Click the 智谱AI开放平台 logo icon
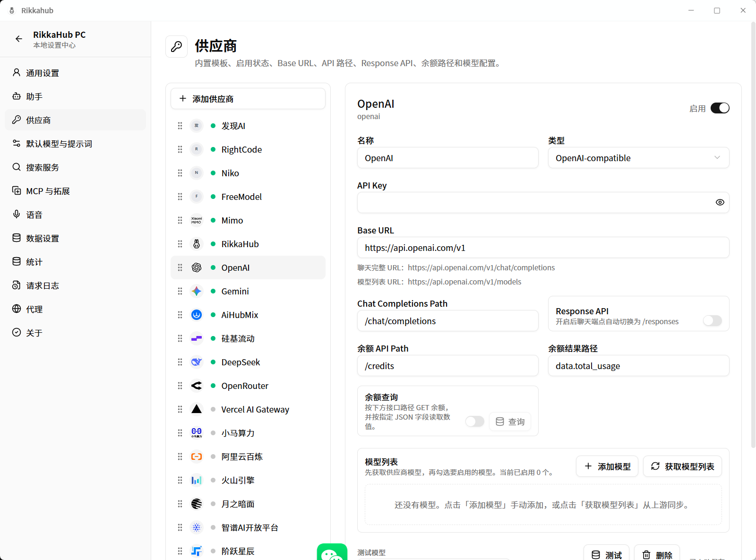Image resolution: width=756 pixels, height=560 pixels. (197, 527)
